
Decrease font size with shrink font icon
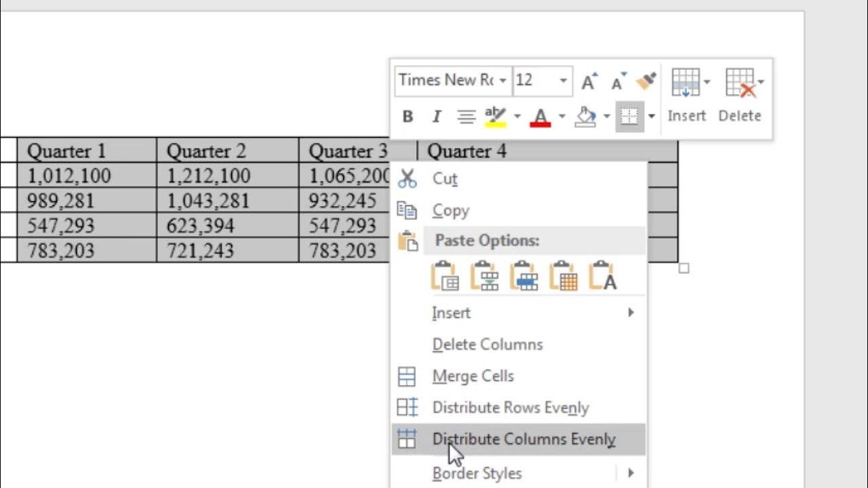(x=618, y=81)
